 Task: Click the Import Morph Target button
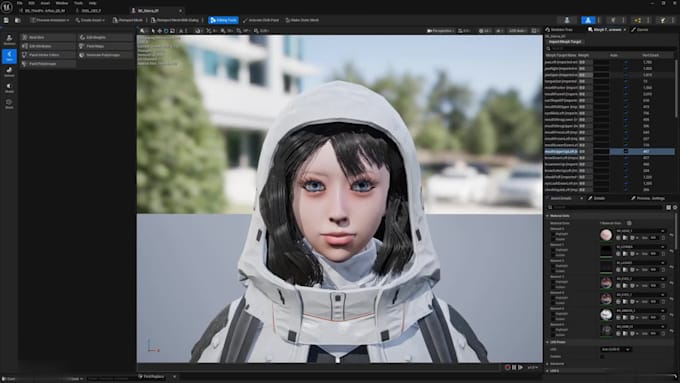pos(565,42)
